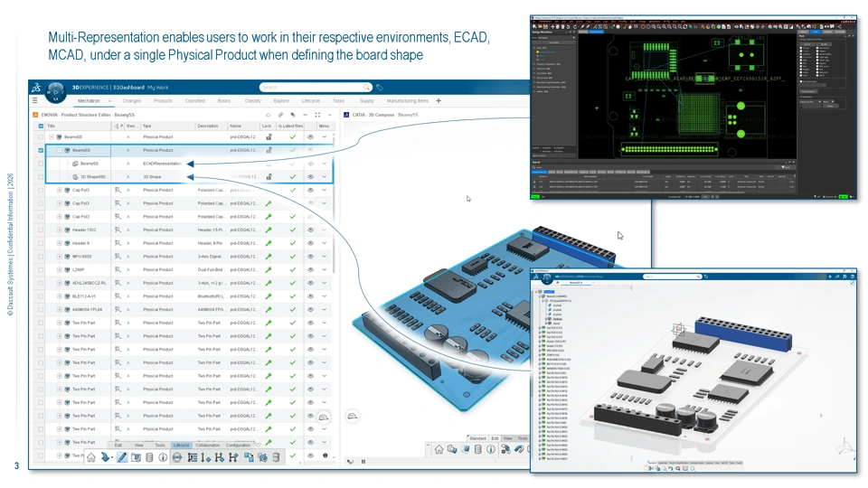Click the compass in the Assembly Design window
The image size is (868, 488).
click(547, 277)
